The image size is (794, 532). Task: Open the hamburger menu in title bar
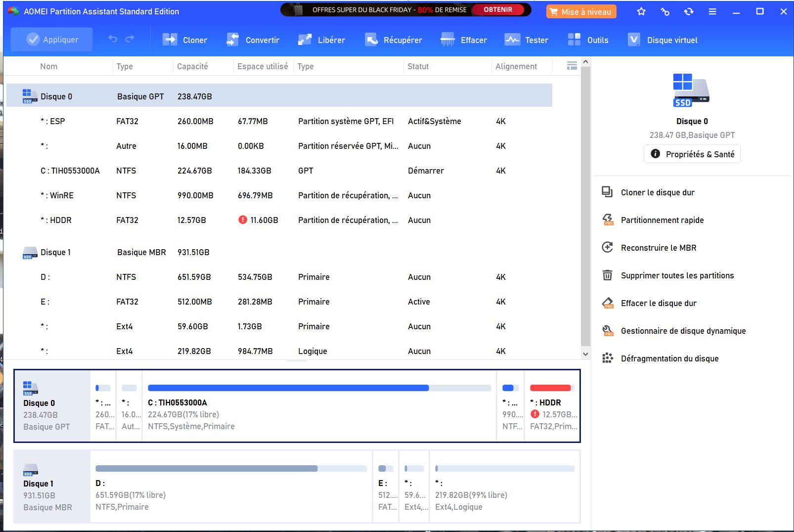pyautogui.click(x=712, y=11)
